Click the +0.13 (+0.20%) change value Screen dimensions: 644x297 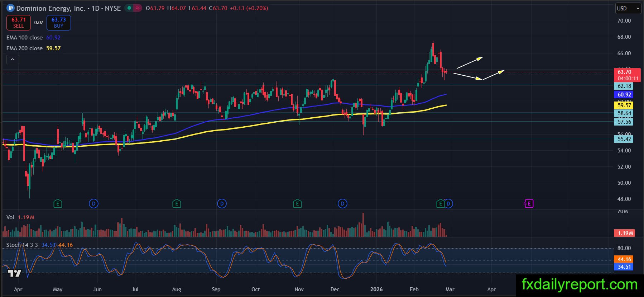tap(249, 8)
